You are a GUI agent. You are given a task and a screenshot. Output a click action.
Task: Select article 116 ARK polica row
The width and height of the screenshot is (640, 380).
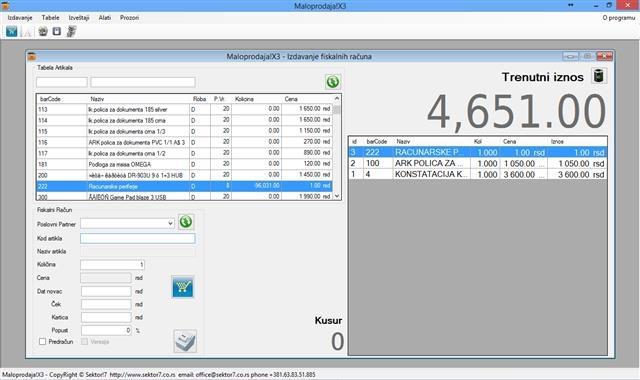[184, 142]
